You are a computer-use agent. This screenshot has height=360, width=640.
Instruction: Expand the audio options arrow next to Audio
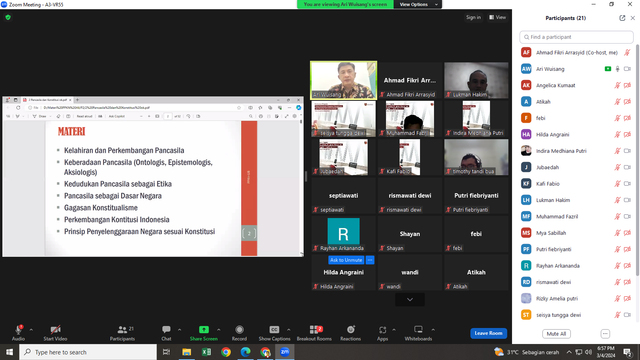31,329
